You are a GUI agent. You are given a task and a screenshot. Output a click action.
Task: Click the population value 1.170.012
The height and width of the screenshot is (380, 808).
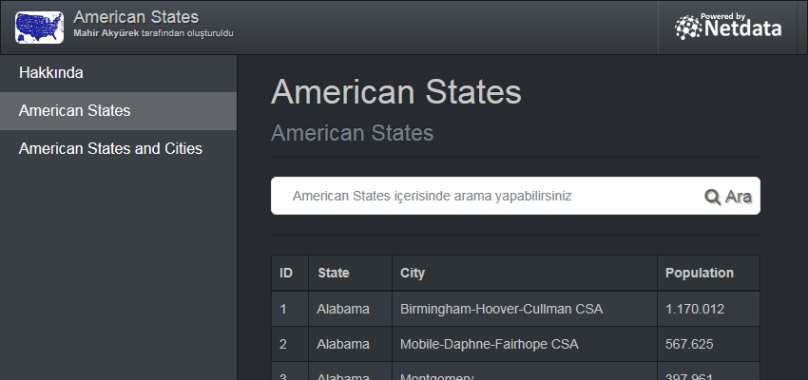point(695,309)
